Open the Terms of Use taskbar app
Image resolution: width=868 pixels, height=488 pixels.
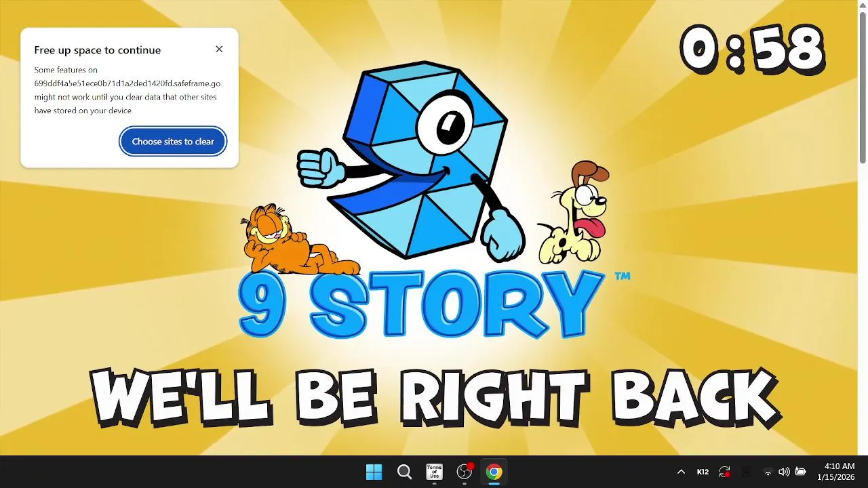[x=434, y=472]
